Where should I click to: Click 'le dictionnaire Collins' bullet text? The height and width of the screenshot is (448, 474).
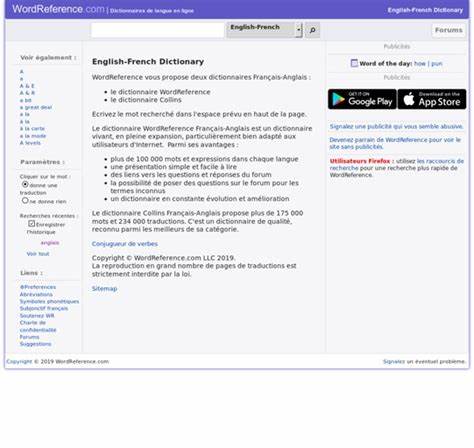click(x=146, y=100)
